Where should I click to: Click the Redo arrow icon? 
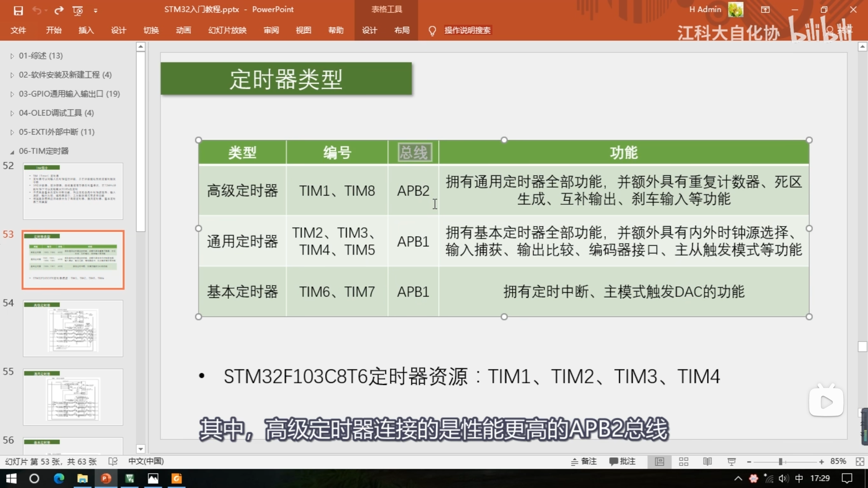click(x=59, y=11)
